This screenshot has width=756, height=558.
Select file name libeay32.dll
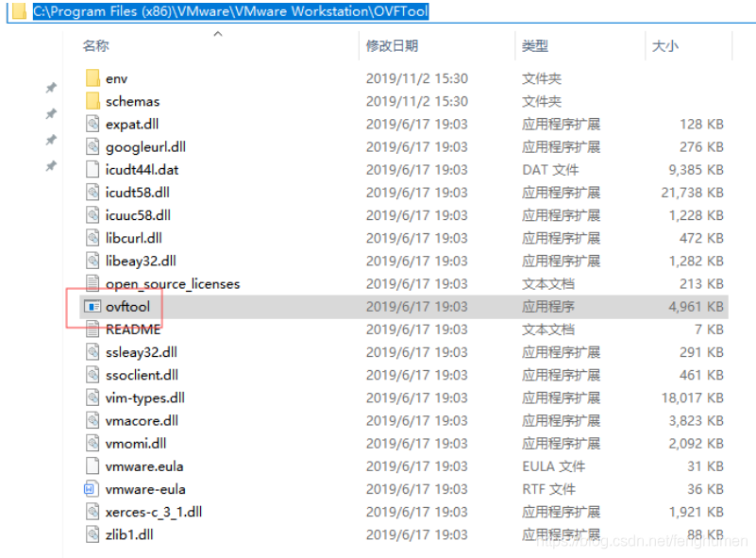141,261
